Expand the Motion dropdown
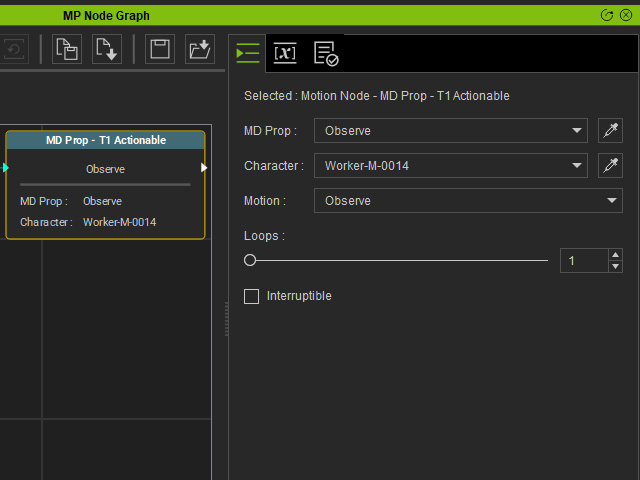640x480 pixels. 468,201
